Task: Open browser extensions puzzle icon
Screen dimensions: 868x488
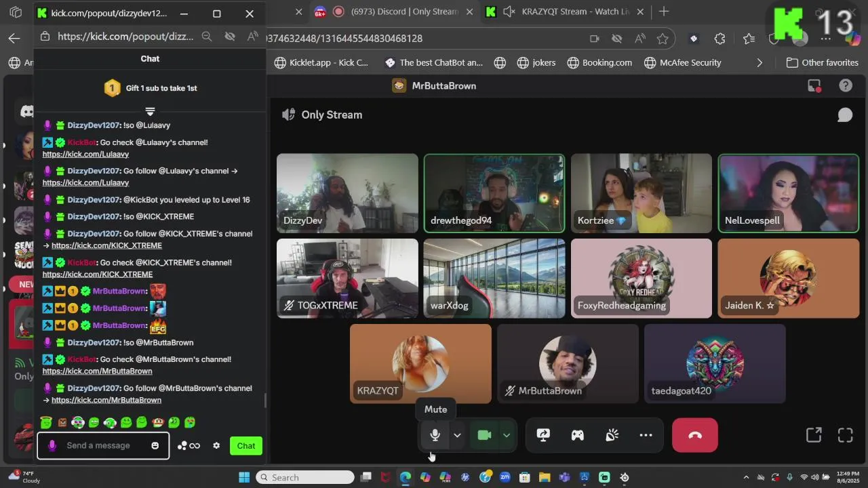Action: (x=720, y=39)
